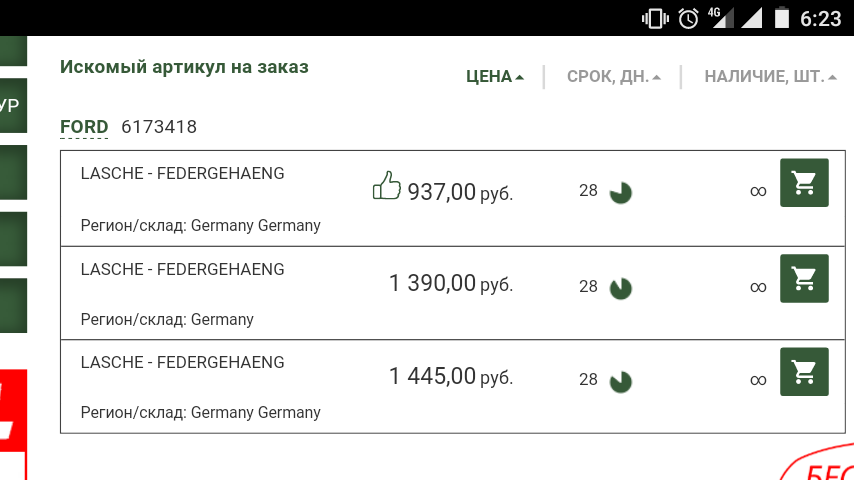
Task: Sort results by НАЛИЧИЕ, ШТ.
Action: [770, 76]
